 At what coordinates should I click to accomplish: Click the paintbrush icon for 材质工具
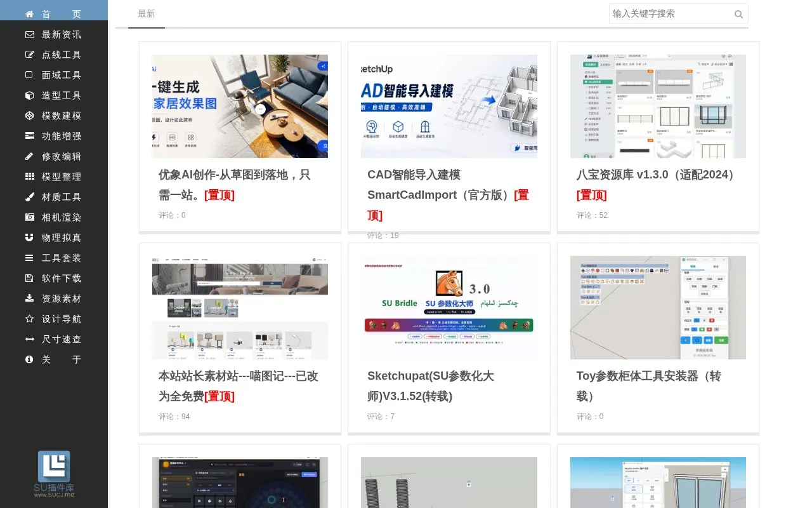tap(29, 197)
